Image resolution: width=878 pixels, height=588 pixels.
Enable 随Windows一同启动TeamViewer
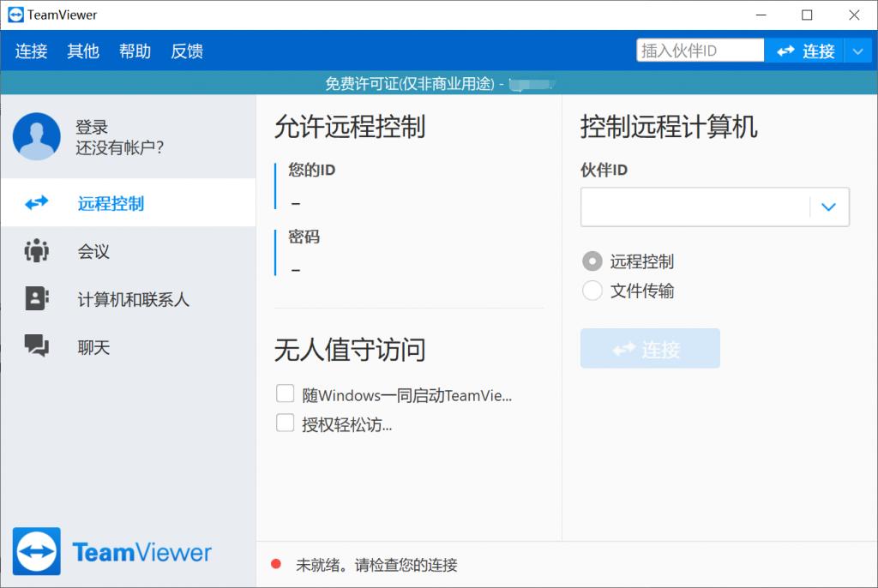click(x=286, y=393)
